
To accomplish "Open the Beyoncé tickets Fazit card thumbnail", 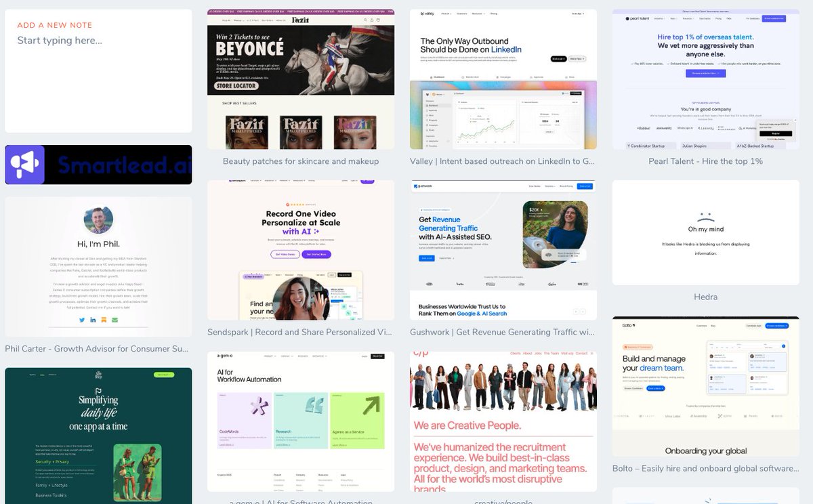I will [x=301, y=79].
